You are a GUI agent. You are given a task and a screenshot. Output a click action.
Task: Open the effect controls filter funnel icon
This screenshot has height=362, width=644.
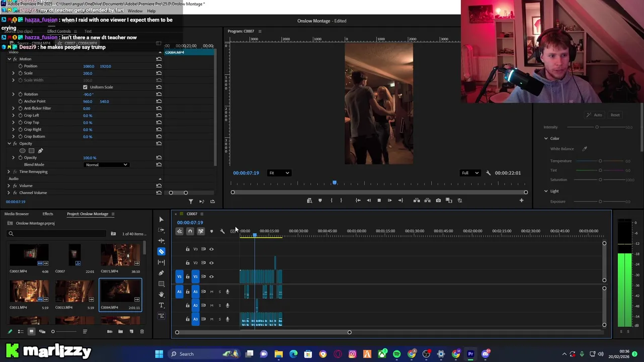191,202
